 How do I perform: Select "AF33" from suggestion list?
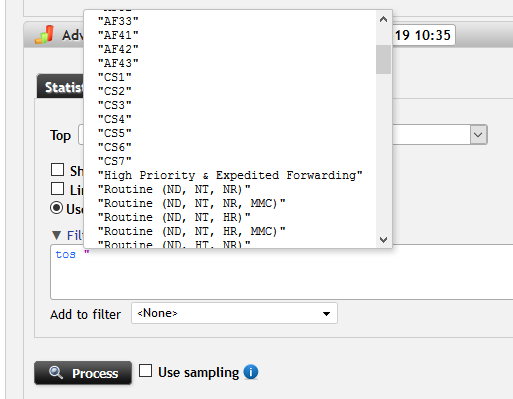click(118, 21)
